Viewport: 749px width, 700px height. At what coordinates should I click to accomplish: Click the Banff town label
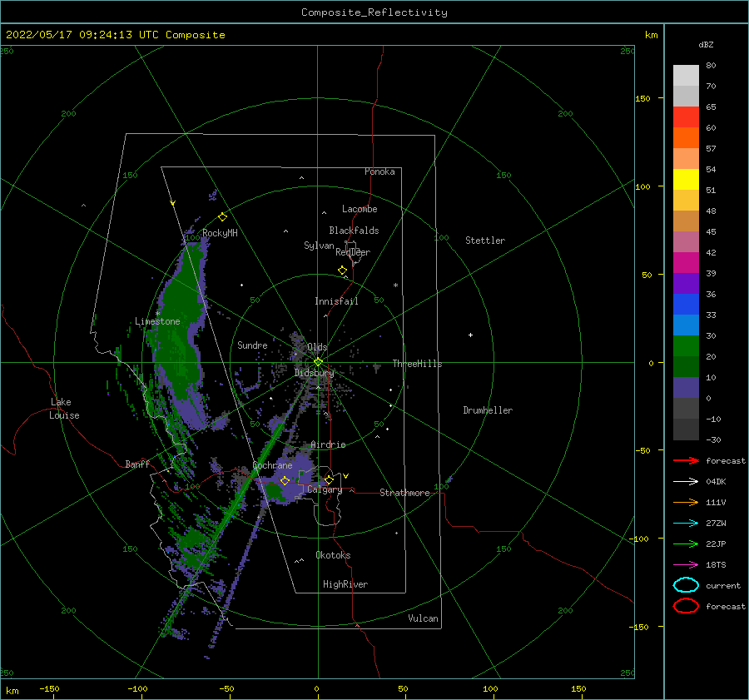point(137,464)
